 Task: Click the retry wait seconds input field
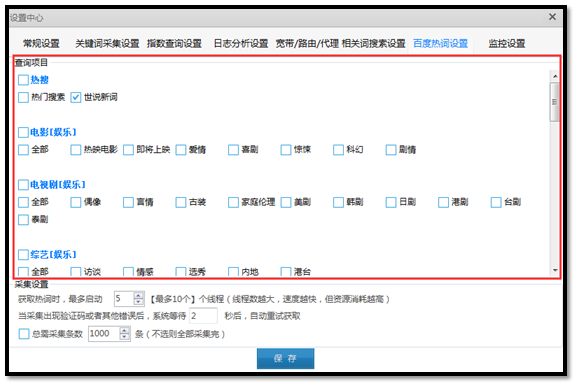click(x=203, y=316)
